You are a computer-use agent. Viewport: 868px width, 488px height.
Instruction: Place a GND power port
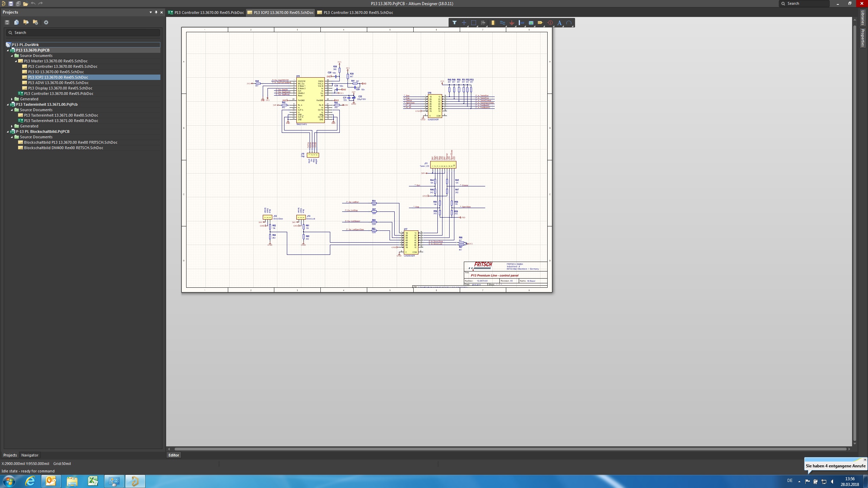coord(512,23)
